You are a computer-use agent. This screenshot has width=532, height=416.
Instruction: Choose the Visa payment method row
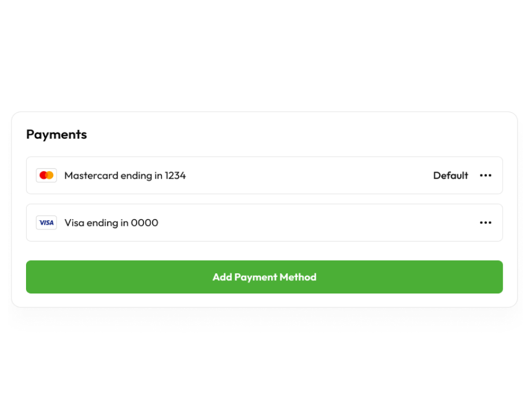264,223
